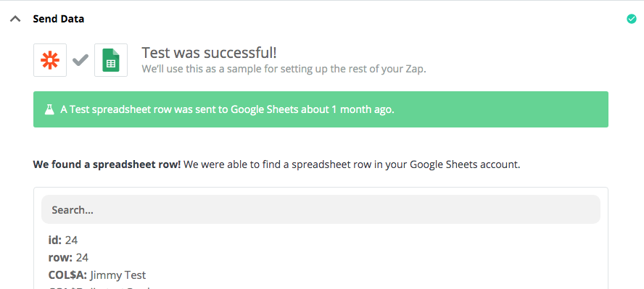Select the COL$A Jimmy Test entry
The width and height of the screenshot is (644, 289).
point(97,275)
